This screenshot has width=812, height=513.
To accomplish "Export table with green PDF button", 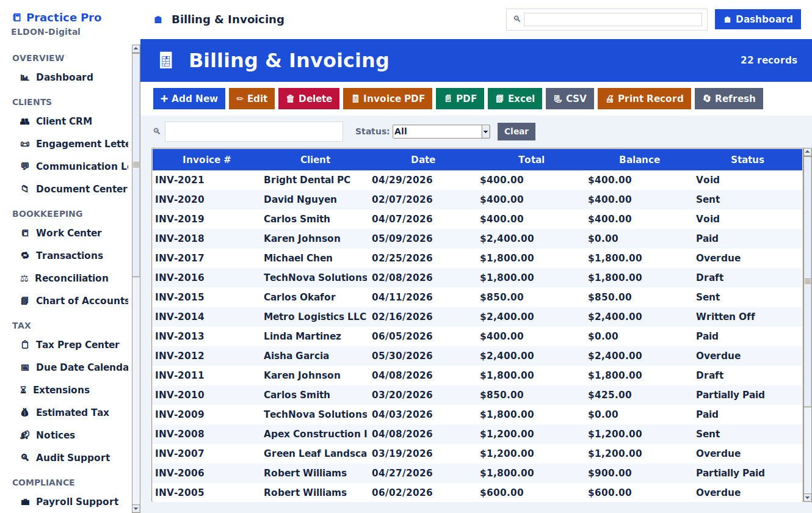I will tap(460, 99).
